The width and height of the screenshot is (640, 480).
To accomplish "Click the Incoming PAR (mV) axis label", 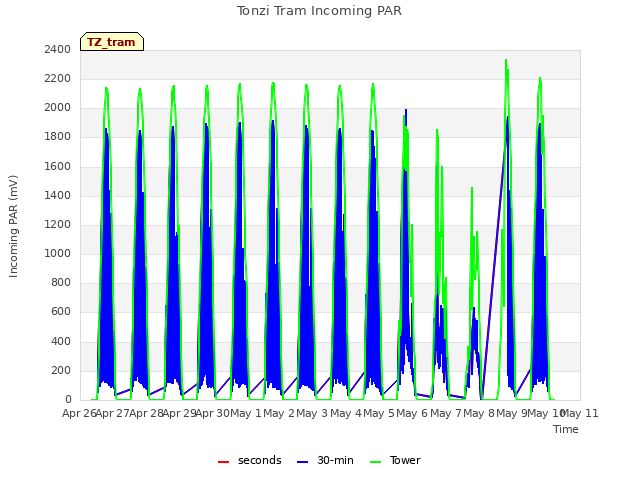I will [x=13, y=227].
